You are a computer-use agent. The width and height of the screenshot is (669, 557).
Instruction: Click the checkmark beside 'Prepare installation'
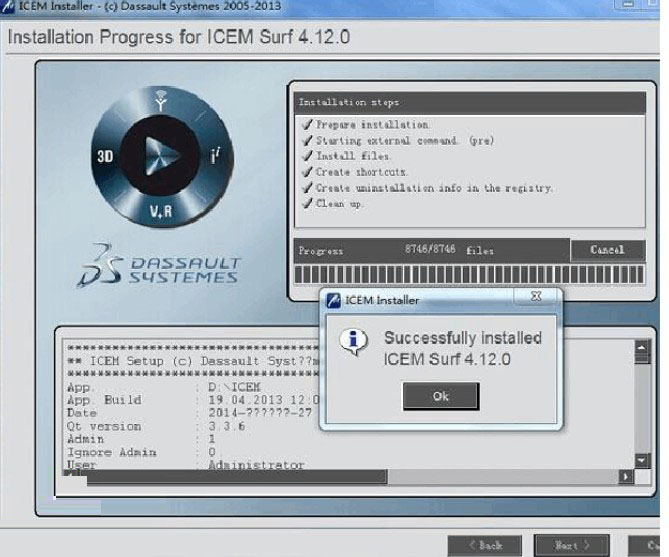[x=307, y=125]
